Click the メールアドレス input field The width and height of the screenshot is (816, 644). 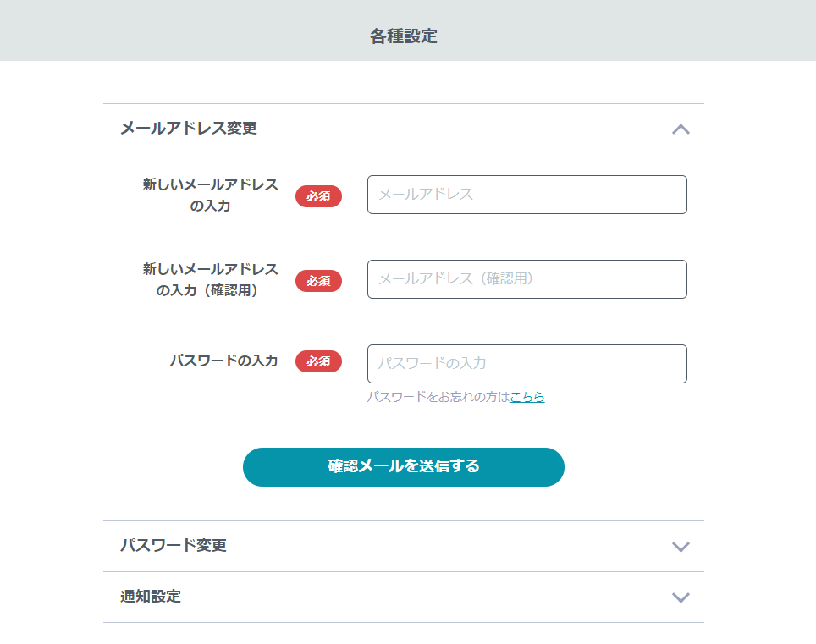pyautogui.click(x=527, y=195)
